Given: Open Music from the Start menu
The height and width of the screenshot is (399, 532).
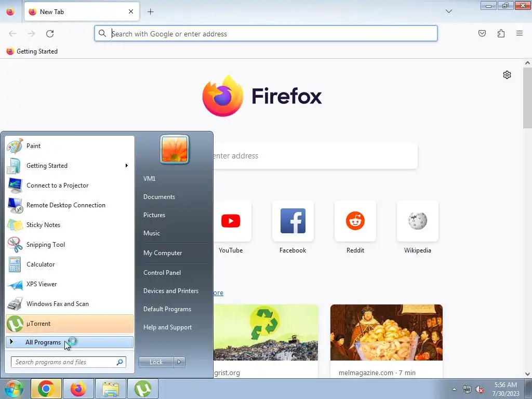Looking at the screenshot, I should [x=151, y=233].
